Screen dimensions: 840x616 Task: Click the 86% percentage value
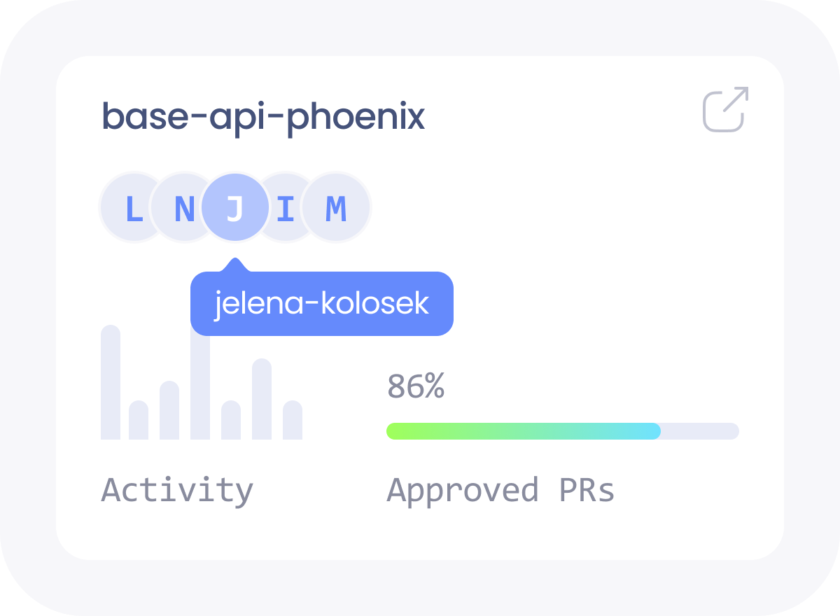point(416,386)
